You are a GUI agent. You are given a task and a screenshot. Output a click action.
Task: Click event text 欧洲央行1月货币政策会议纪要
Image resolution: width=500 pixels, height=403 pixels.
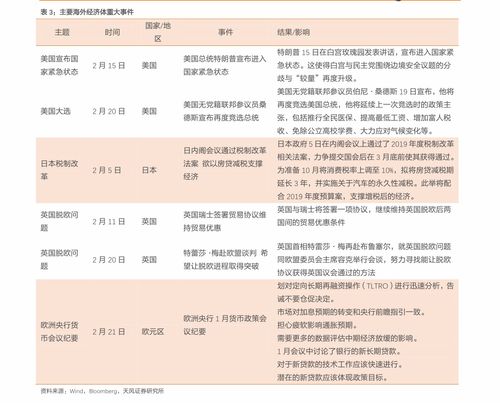[225, 325]
